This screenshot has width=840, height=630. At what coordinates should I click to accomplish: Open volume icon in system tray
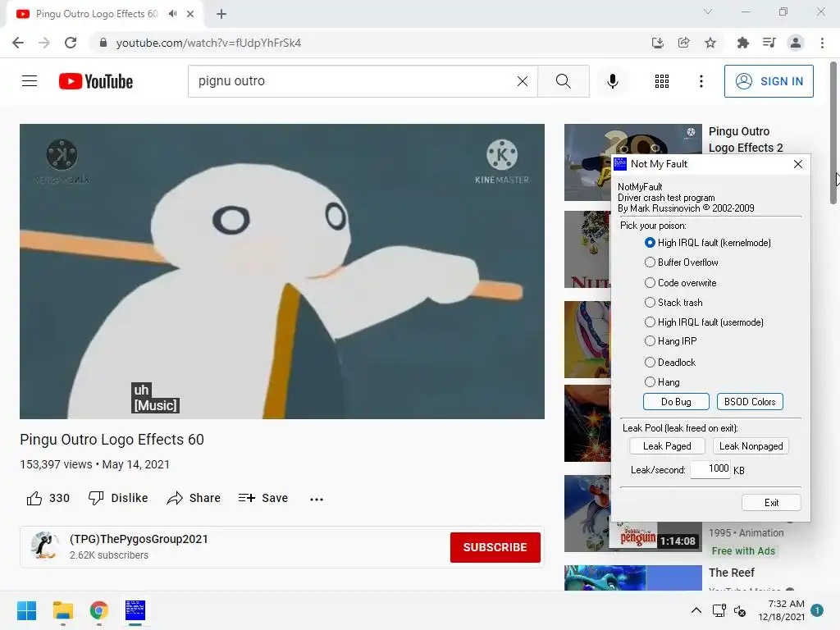tap(740, 610)
